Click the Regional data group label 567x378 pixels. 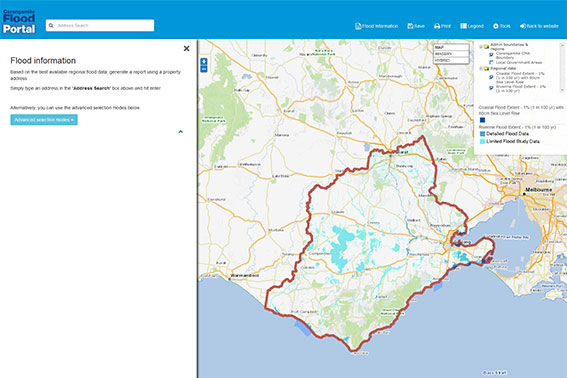pos(503,68)
